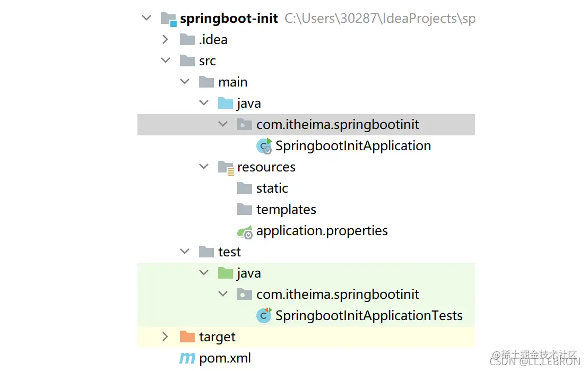Click the springboot-init module folder icon
This screenshot has height=371, width=588.
coord(168,19)
